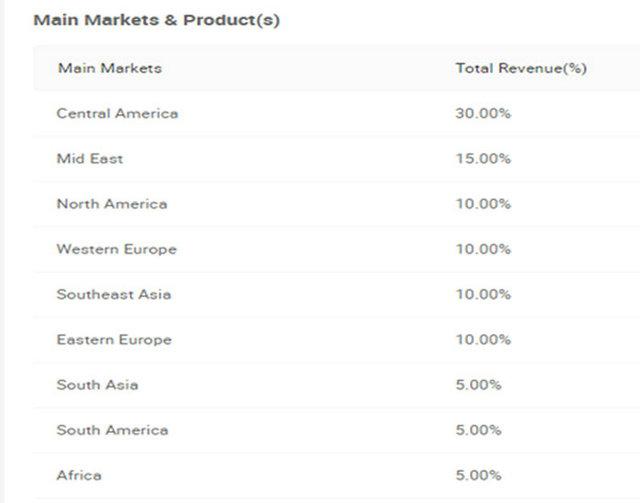640x503 pixels.
Task: Click Africa's 5.00% revenue value
Action: 478,476
